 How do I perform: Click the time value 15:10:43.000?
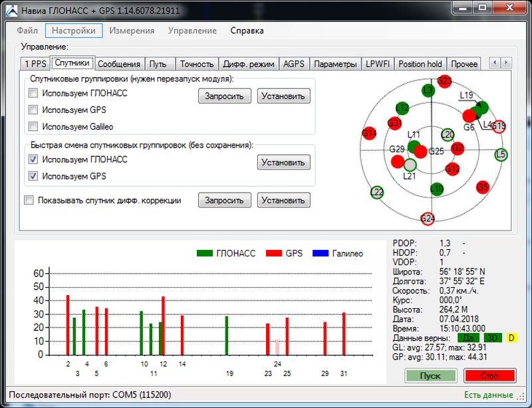point(462,328)
